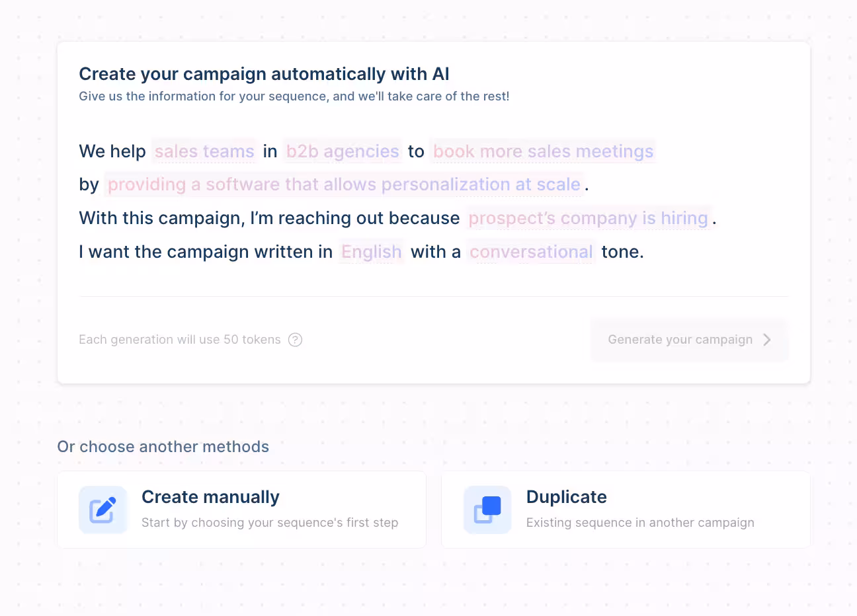The width and height of the screenshot is (857, 616).
Task: Choose the Duplicate method title
Action: pyautogui.click(x=566, y=497)
